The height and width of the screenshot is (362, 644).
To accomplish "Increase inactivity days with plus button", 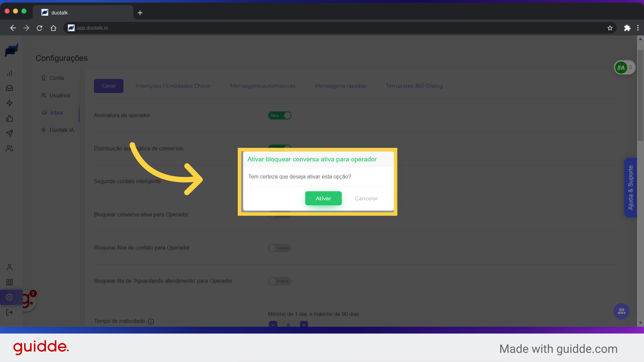I will pos(304,324).
